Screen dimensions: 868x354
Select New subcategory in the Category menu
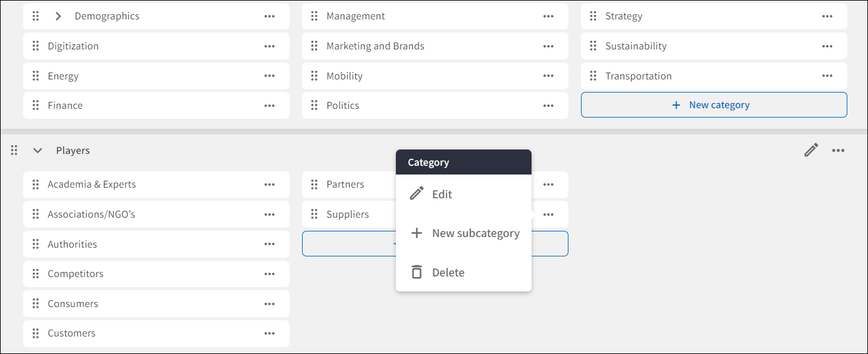tap(475, 233)
